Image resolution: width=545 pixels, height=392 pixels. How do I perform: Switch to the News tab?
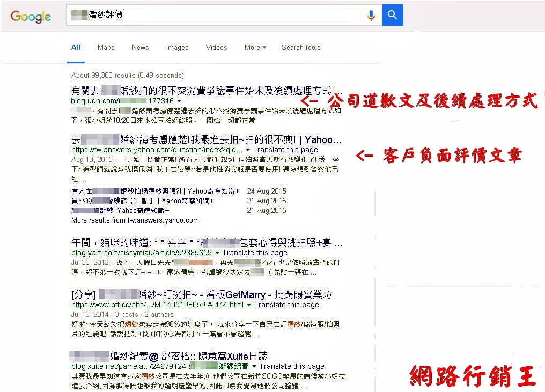141,48
